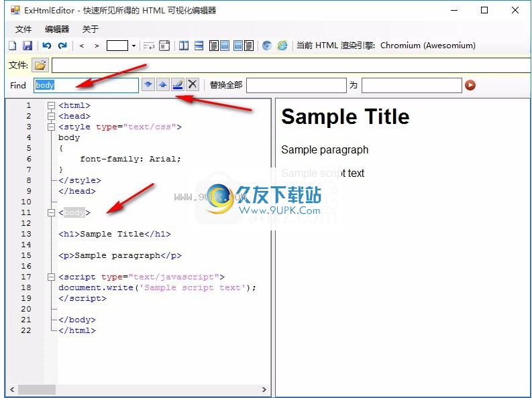Click the file path input field
Screen dimensions: 532x398
pyautogui.click(x=291, y=66)
